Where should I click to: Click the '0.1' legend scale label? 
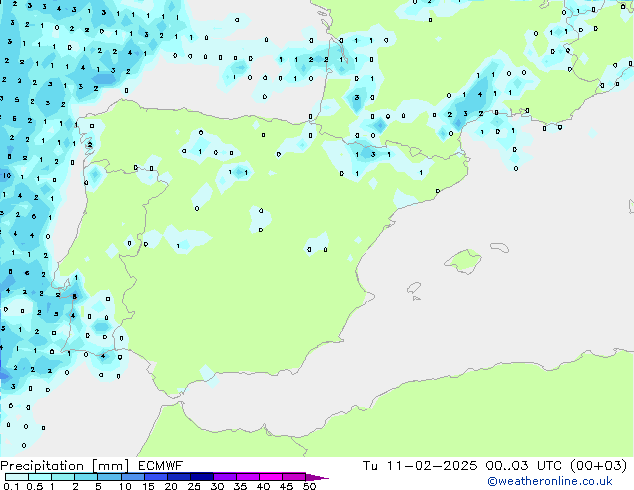(x=11, y=486)
